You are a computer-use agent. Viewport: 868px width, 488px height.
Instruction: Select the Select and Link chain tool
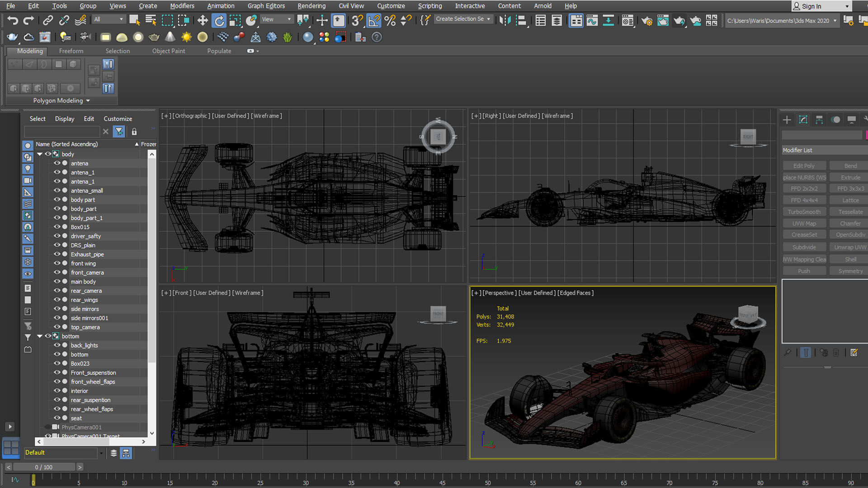[47, 20]
